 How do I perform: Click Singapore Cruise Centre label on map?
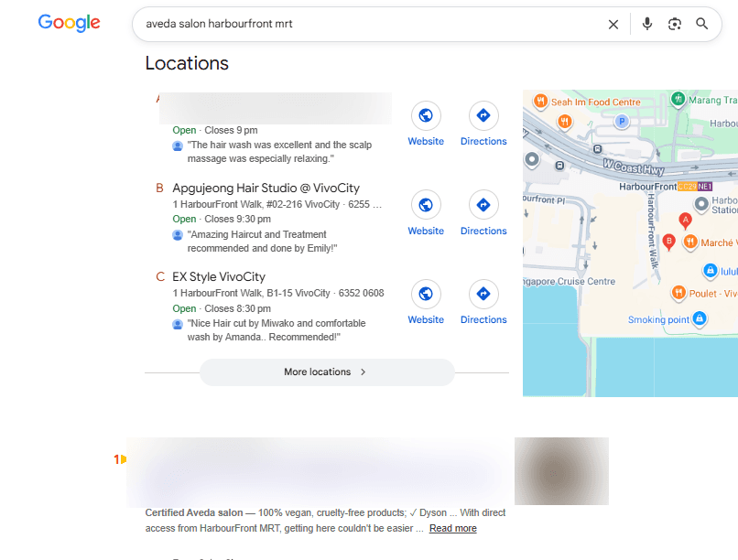(570, 281)
